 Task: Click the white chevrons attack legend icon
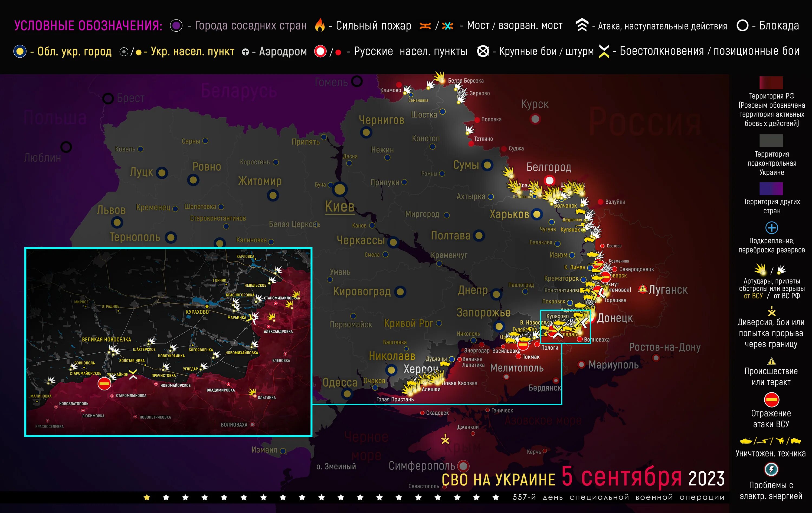coord(582,25)
